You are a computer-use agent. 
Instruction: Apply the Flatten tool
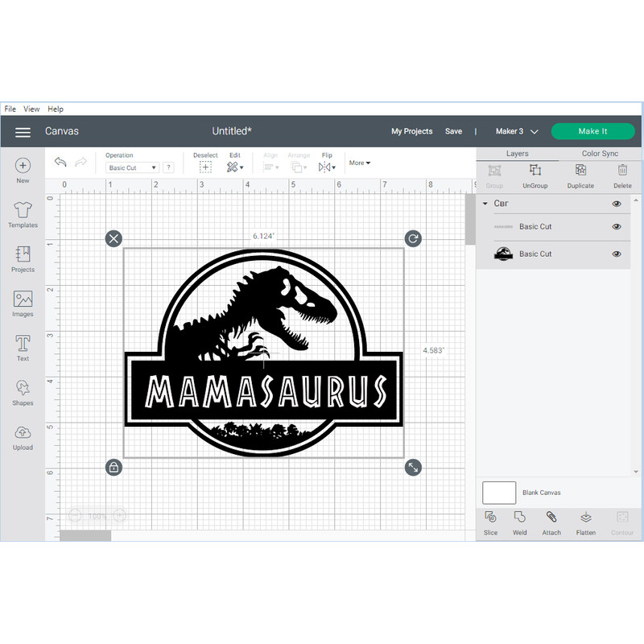click(x=585, y=523)
